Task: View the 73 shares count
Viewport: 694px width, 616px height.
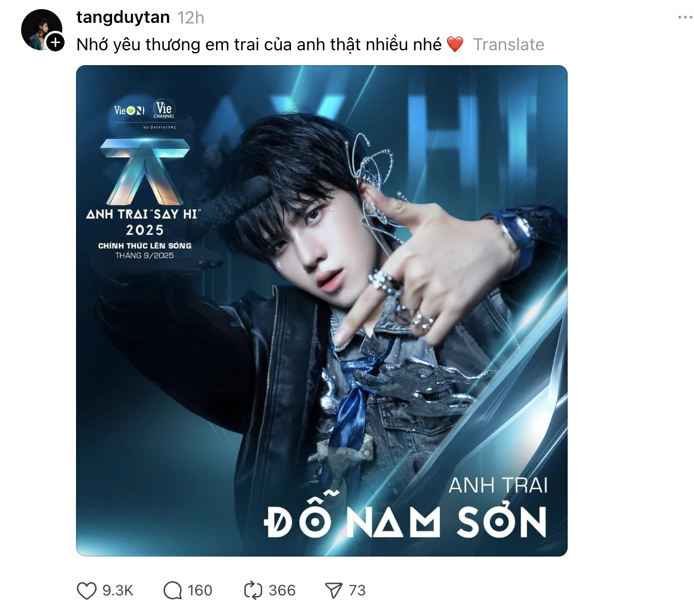Action: coord(357,590)
